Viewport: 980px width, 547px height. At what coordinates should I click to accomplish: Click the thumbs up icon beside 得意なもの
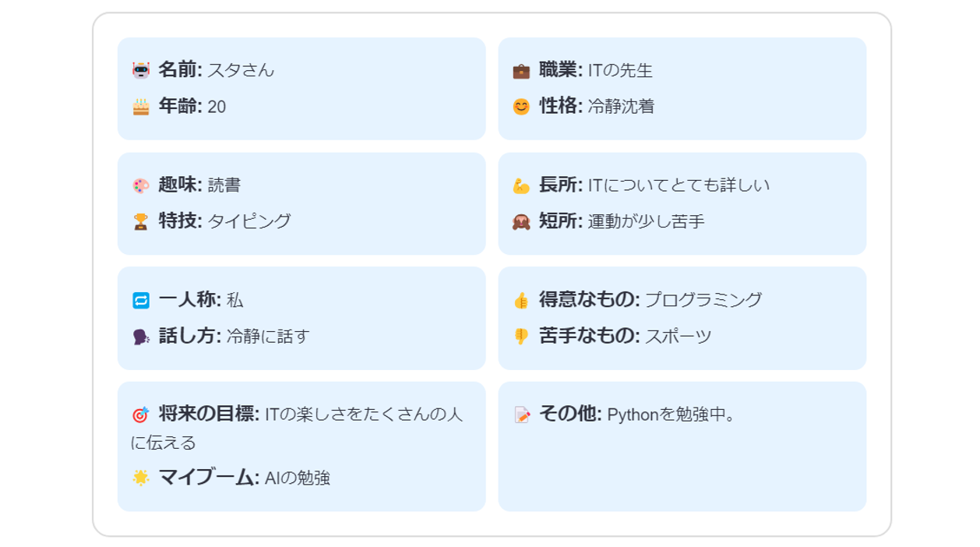point(521,301)
